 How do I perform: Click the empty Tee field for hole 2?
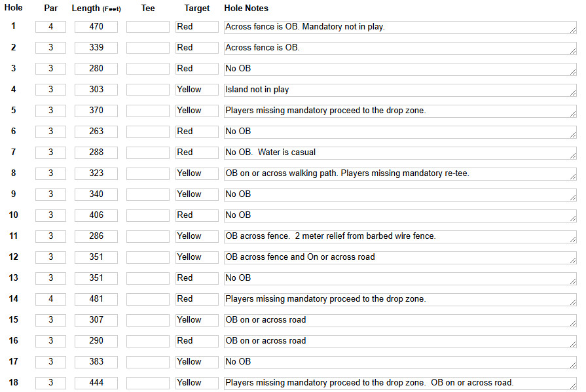147,48
